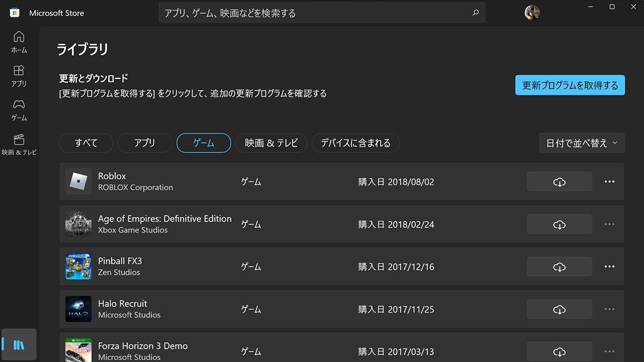The image size is (644, 362).
Task: Click purchase date 2017/12/16
Action: 396,267
